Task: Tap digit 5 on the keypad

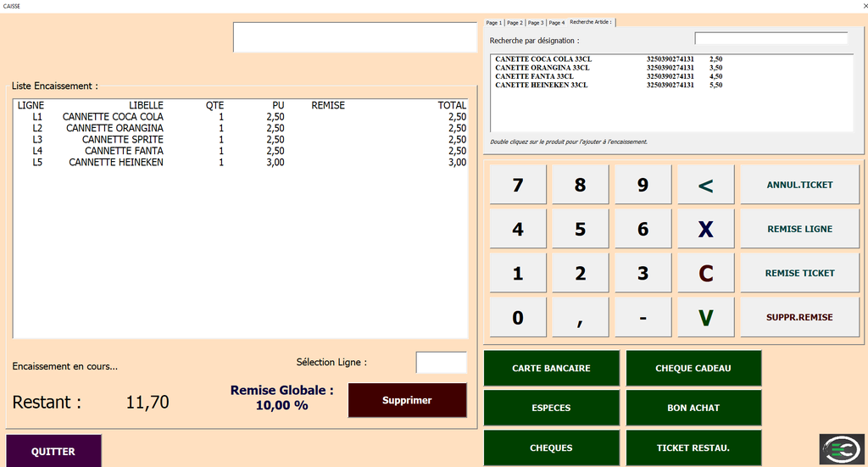Action: (580, 229)
